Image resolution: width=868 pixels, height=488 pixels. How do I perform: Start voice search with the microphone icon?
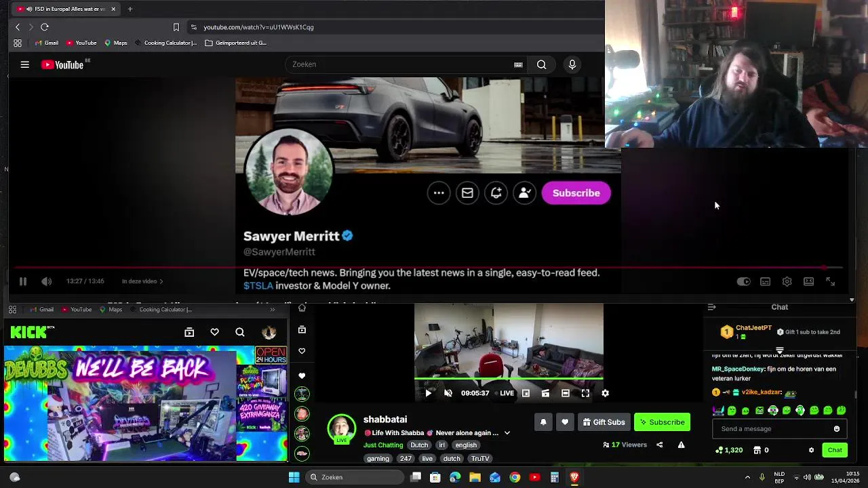coord(572,64)
